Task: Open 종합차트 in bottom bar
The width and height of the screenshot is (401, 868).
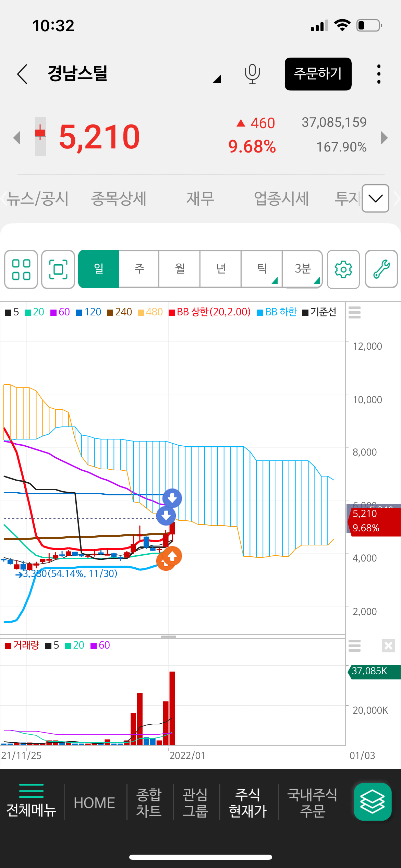Action: pyautogui.click(x=149, y=803)
